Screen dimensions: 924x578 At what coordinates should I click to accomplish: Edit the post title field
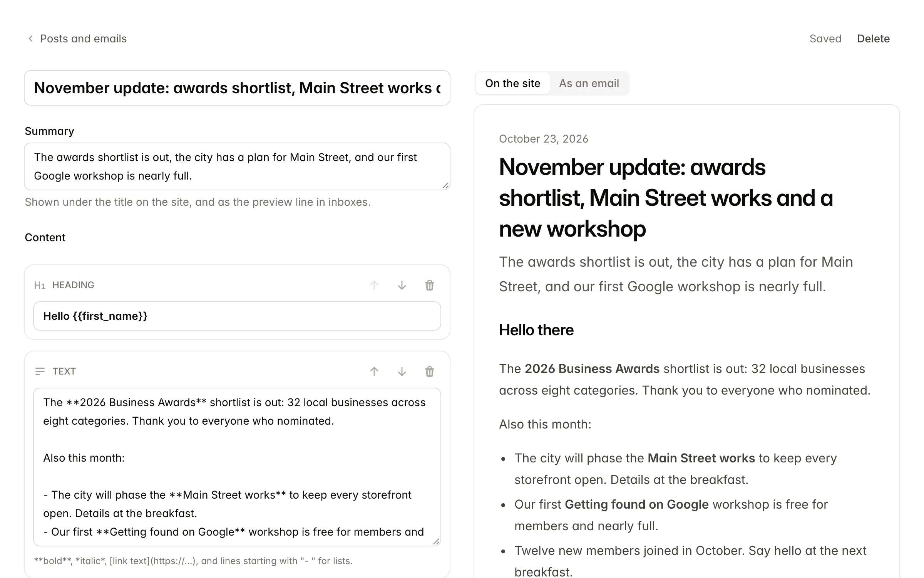click(x=237, y=88)
